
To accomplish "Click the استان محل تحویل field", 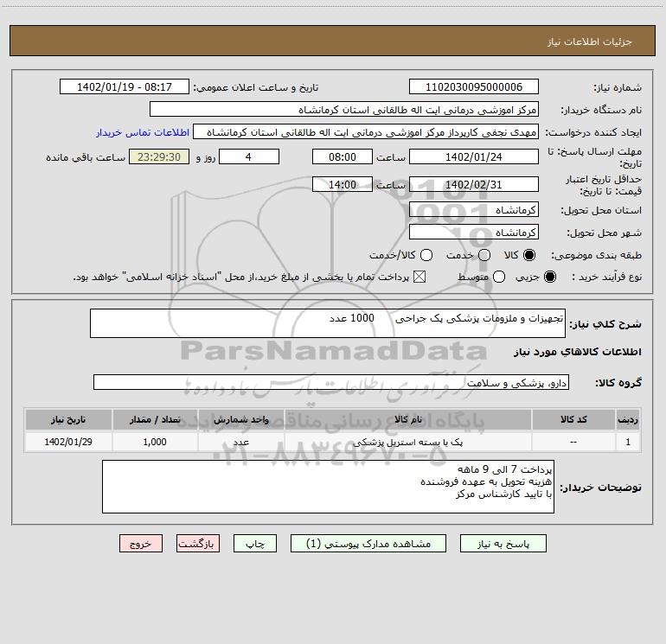I will [474, 209].
